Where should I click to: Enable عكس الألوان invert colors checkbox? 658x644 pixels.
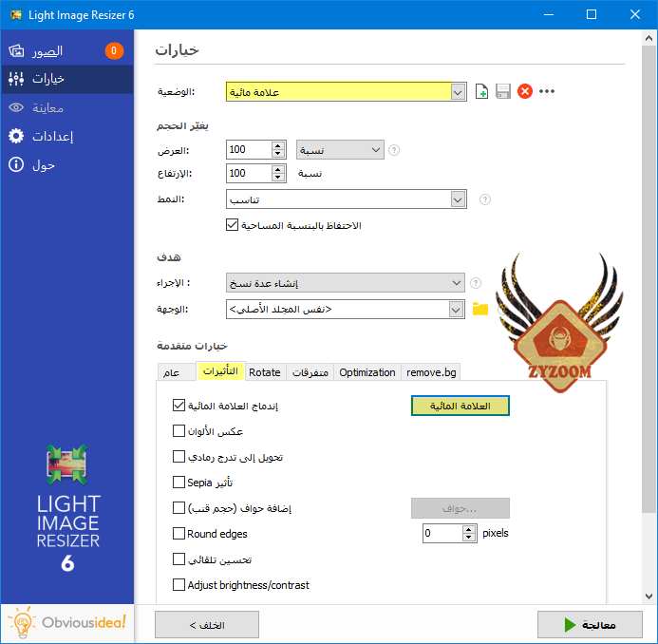point(179,431)
